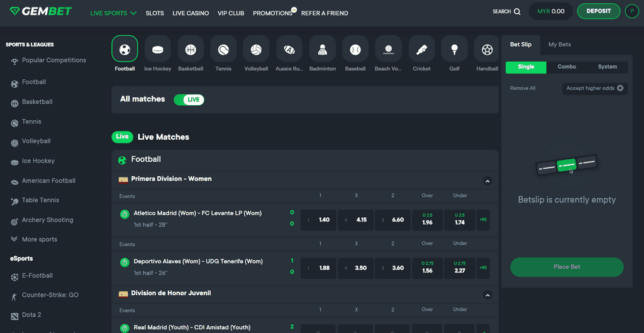This screenshot has width=644, height=333.
Task: Click the GEMBET logo
Action: (x=41, y=11)
